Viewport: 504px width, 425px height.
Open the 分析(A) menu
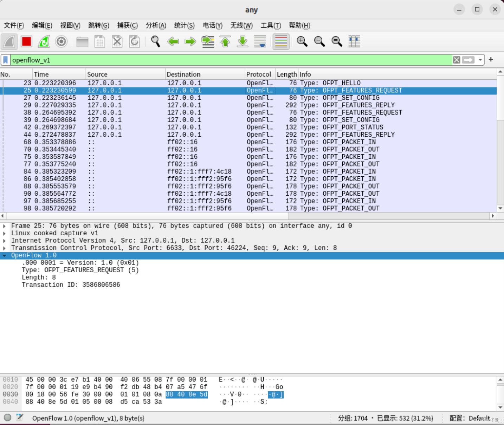coord(156,25)
